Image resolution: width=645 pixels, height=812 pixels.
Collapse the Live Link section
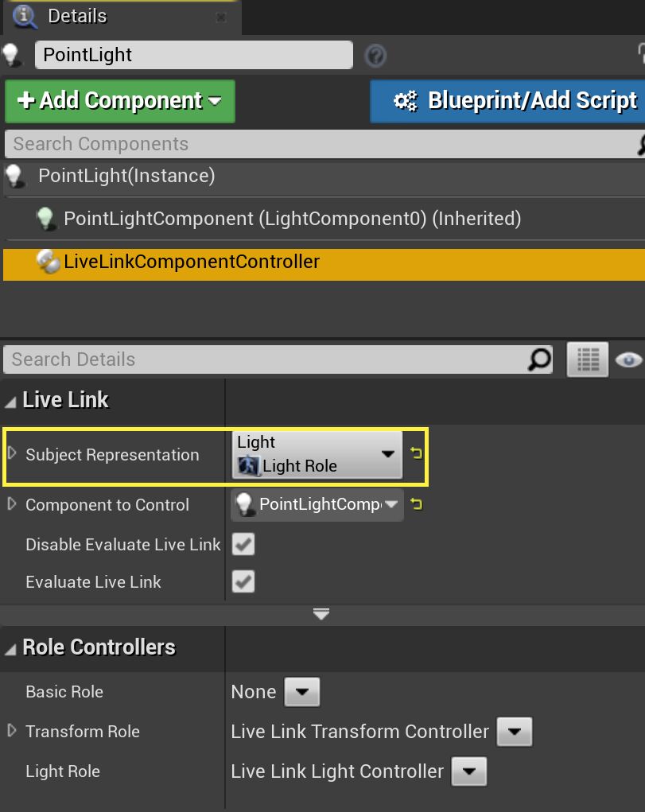[x=10, y=402]
